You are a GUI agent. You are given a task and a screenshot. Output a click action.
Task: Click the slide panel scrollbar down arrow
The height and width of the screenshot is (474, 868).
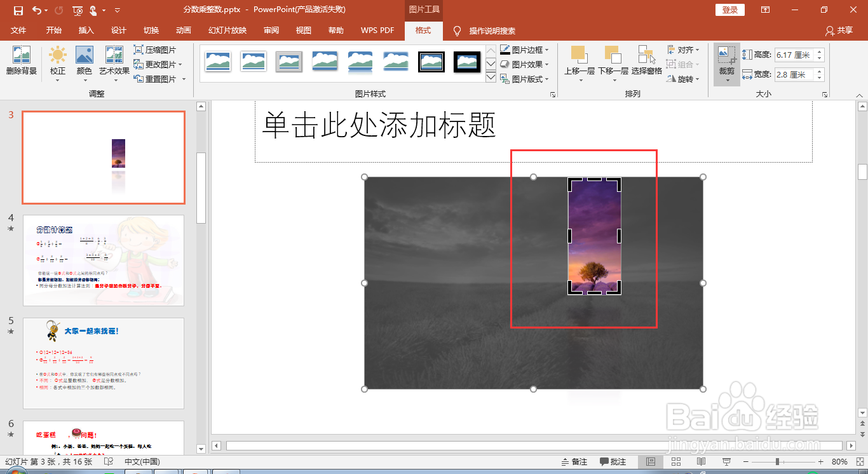(x=201, y=449)
